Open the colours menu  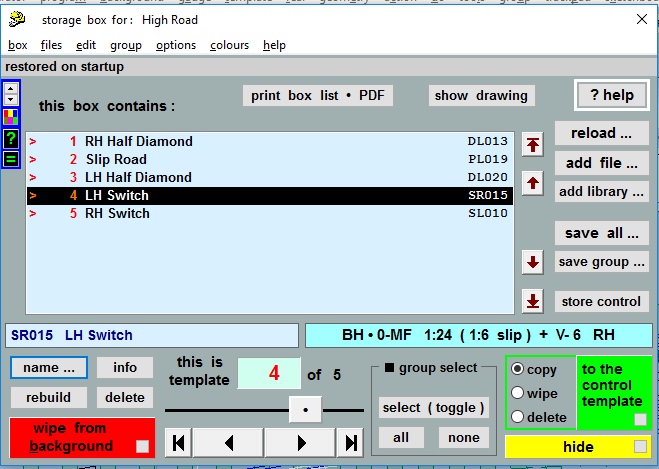coord(229,45)
